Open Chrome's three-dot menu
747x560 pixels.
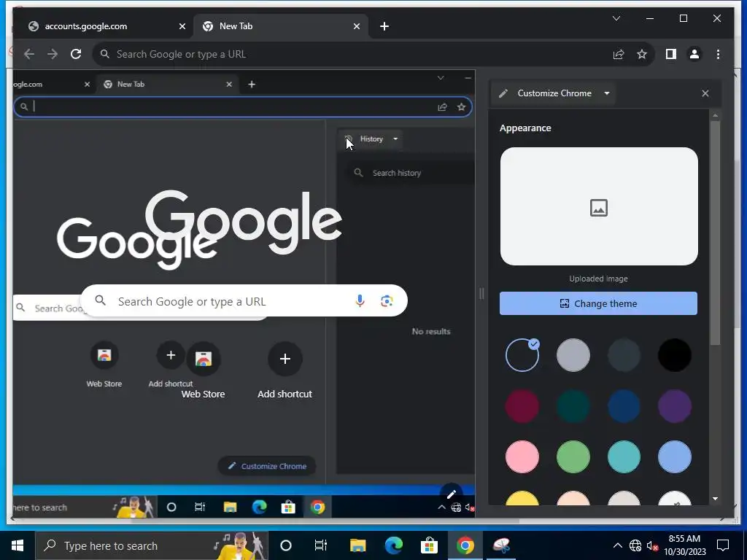click(x=718, y=54)
